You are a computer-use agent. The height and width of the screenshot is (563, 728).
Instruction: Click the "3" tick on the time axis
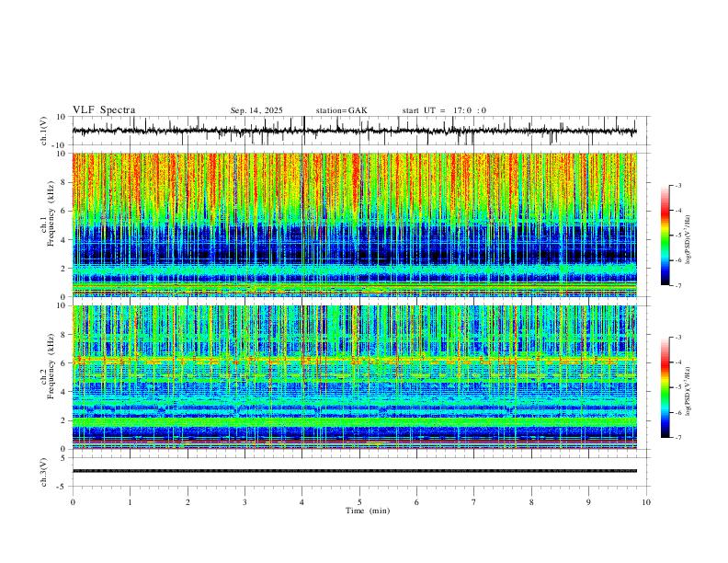pos(245,502)
